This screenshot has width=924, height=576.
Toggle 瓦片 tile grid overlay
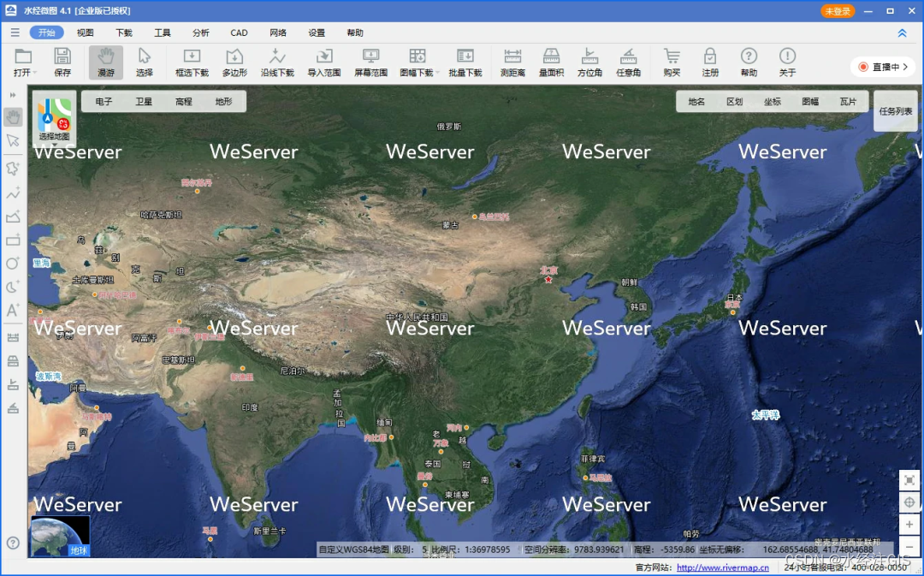click(x=848, y=101)
